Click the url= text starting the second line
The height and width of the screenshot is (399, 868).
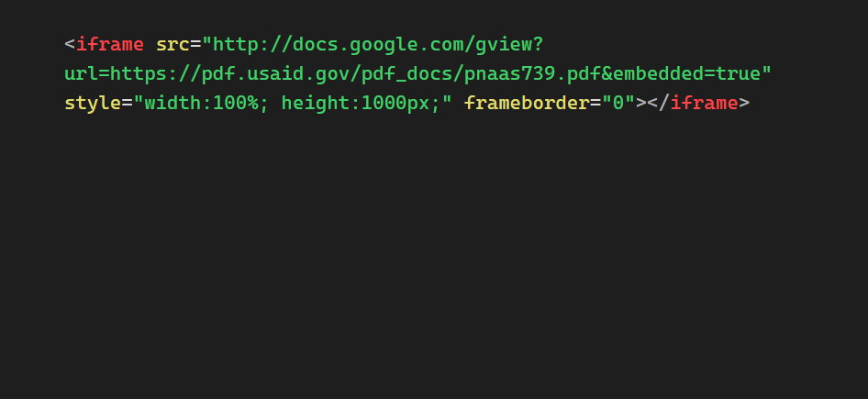pos(87,73)
